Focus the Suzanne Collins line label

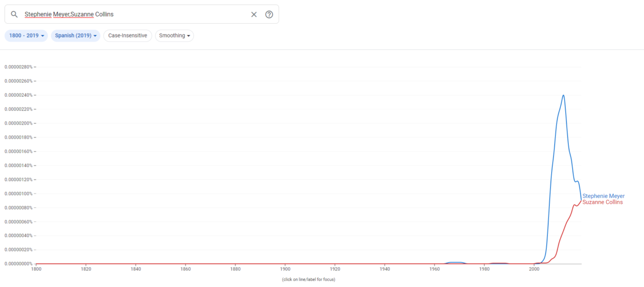pos(602,202)
